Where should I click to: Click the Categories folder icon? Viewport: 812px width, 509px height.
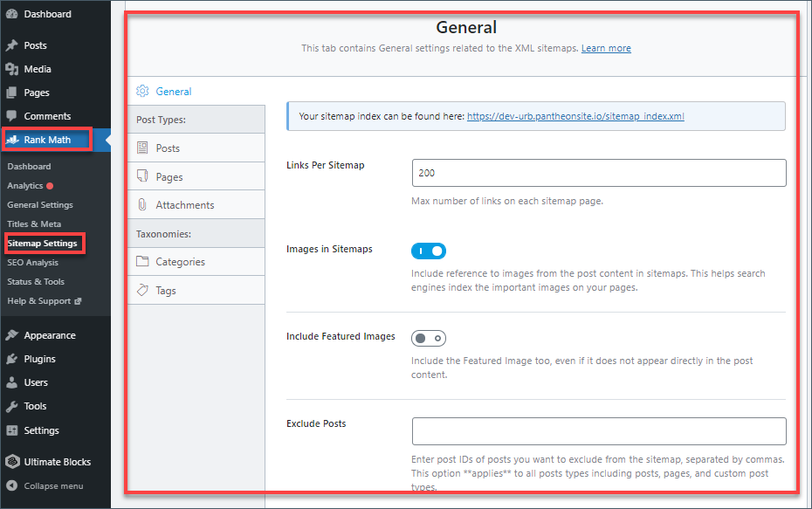tap(142, 261)
